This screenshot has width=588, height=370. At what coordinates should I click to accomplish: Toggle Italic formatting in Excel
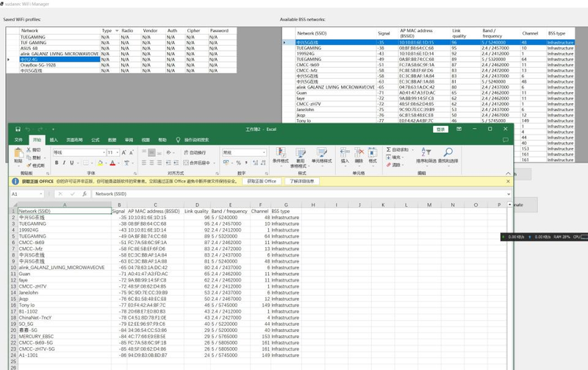[x=65, y=163]
